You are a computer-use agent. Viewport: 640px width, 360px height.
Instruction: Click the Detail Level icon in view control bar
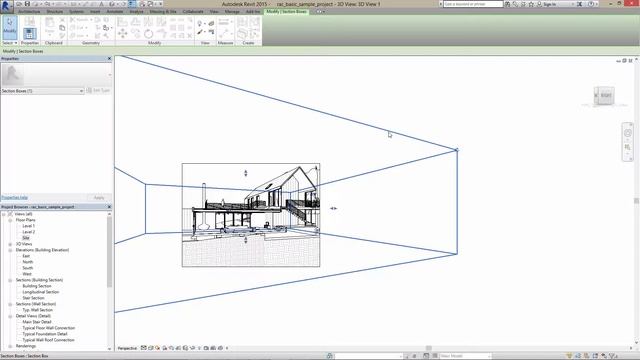(144, 348)
